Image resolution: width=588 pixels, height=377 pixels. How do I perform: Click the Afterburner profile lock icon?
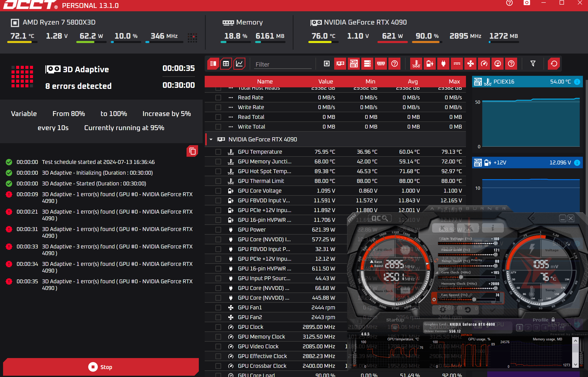[553, 320]
